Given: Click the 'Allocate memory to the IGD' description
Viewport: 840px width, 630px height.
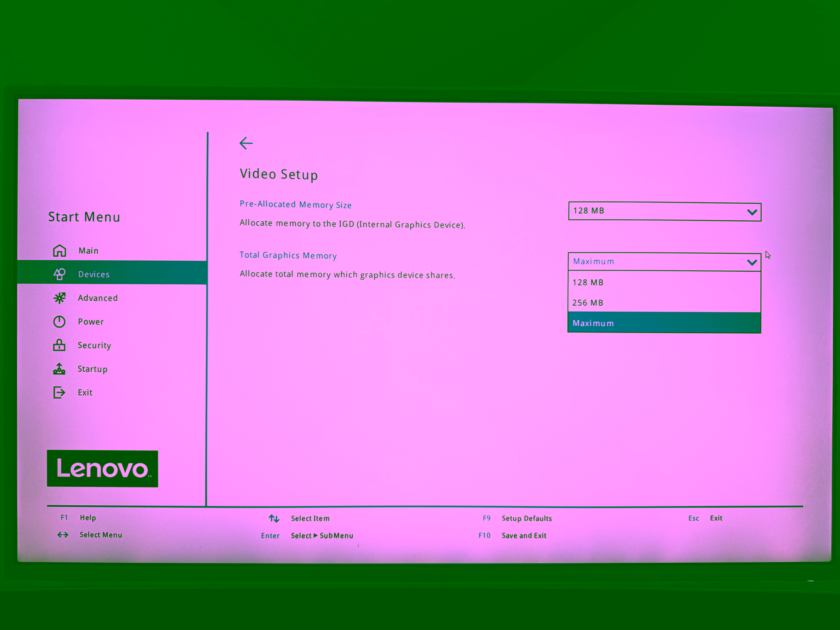Looking at the screenshot, I should (x=352, y=224).
